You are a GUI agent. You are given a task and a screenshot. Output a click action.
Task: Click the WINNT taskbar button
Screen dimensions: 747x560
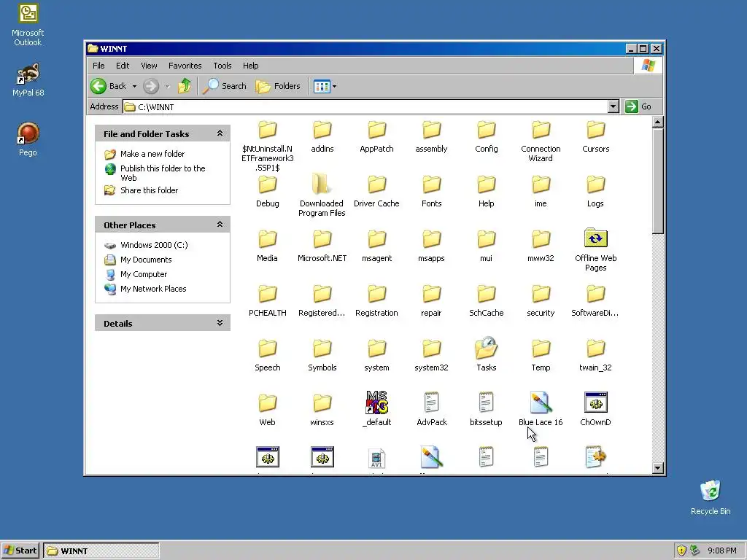click(101, 551)
